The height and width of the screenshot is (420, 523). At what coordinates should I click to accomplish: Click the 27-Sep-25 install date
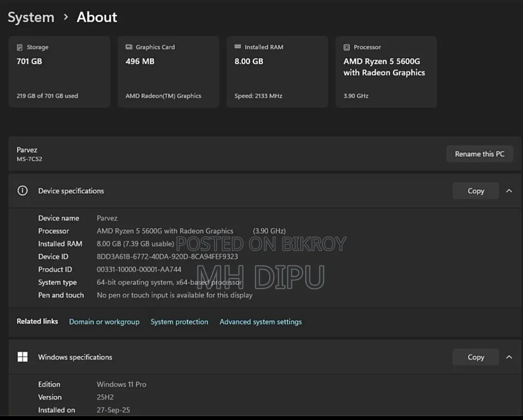(x=113, y=410)
